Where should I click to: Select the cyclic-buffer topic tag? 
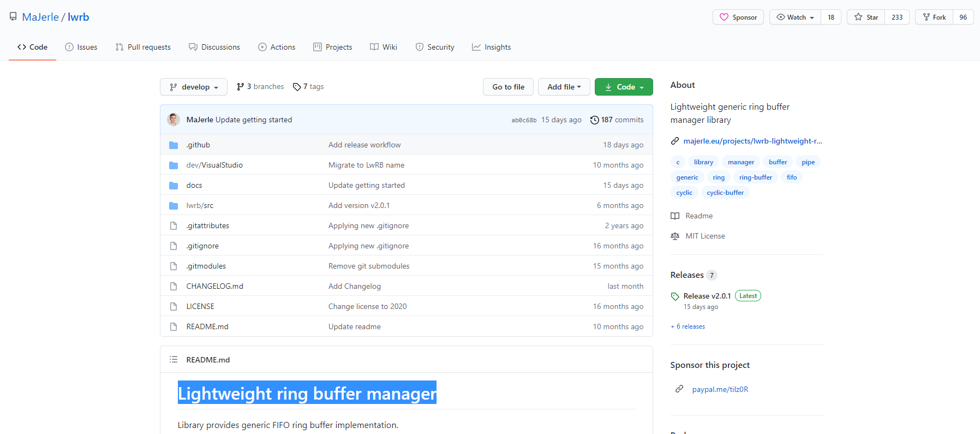point(725,193)
